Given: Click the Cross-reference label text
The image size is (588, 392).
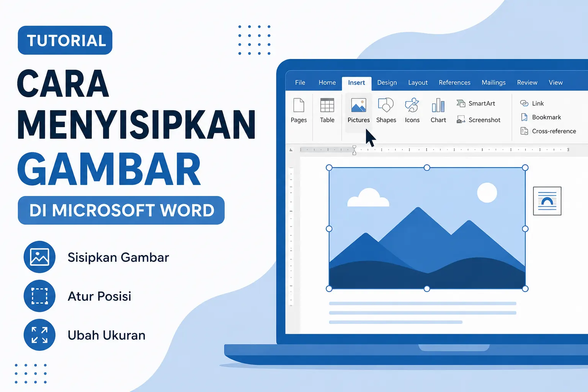Looking at the screenshot, I should click(554, 131).
